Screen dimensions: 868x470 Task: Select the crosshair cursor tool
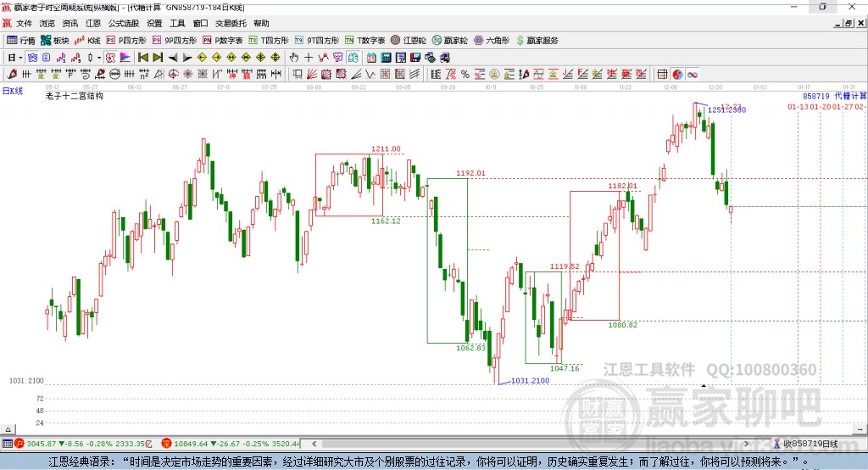coord(309,58)
